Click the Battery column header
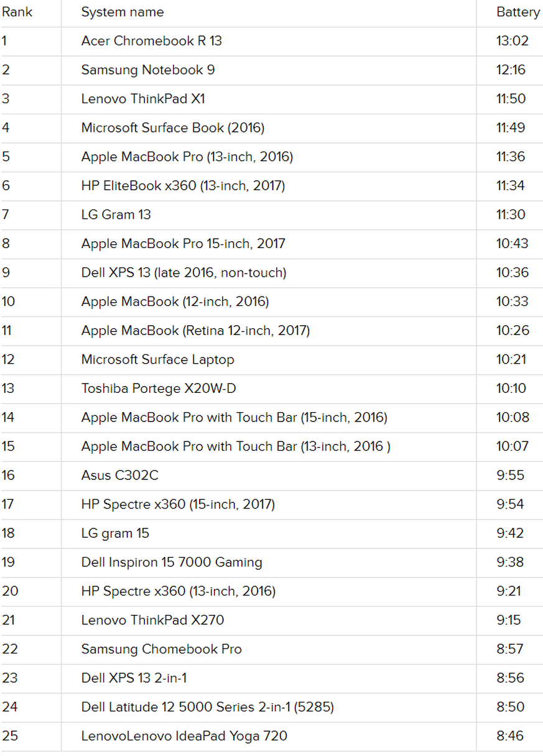The height and width of the screenshot is (756, 543). pyautogui.click(x=517, y=12)
